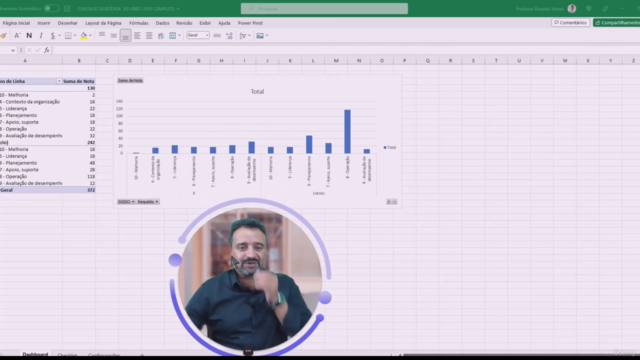This screenshot has height=360, width=640.
Task: Click the wrap text icon
Action: (x=161, y=36)
